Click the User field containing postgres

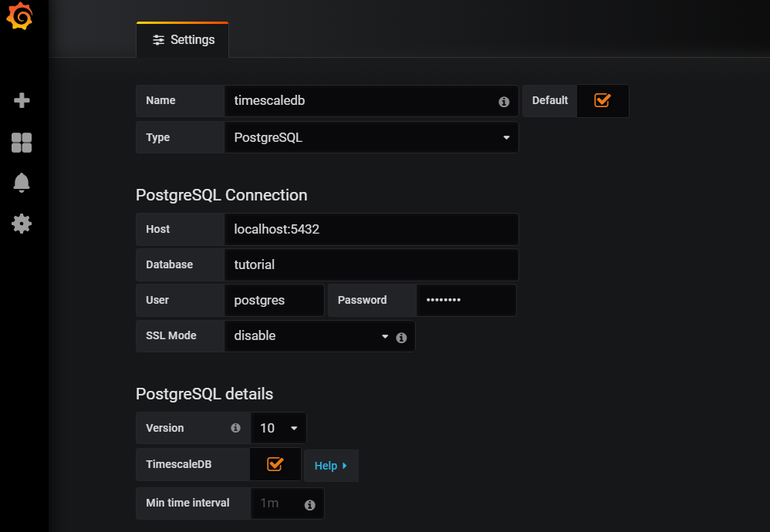click(274, 300)
